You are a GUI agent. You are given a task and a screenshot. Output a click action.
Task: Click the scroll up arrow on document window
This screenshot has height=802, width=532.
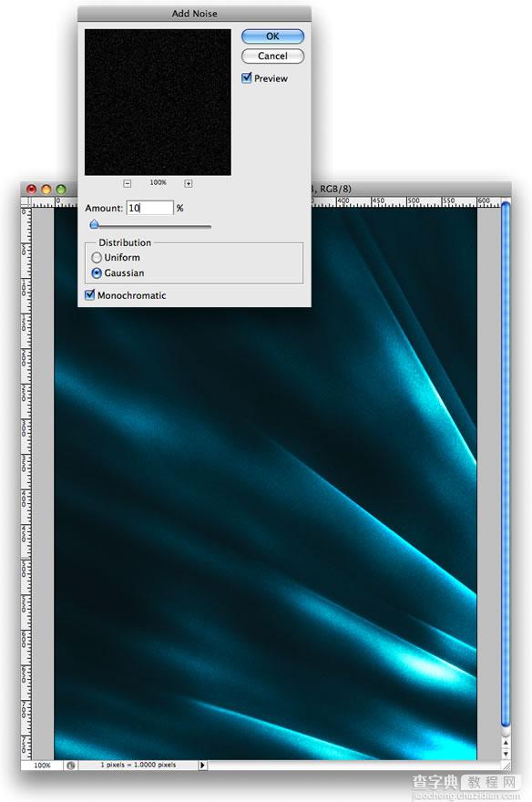[x=506, y=743]
